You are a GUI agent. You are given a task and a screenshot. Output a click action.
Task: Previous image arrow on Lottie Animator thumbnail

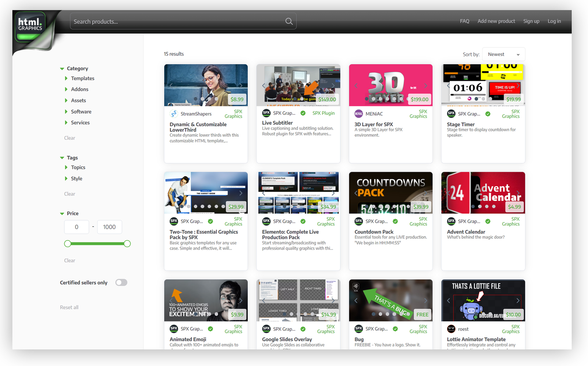coord(448,301)
